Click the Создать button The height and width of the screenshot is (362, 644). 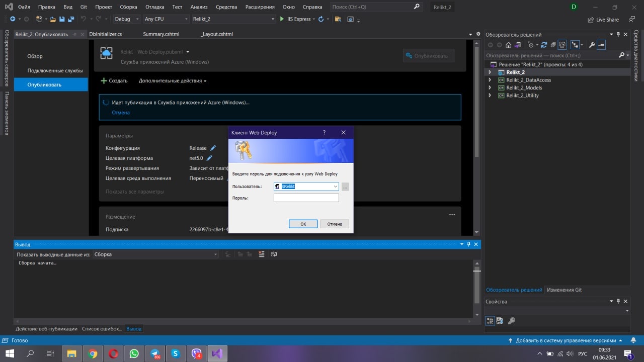[x=114, y=81]
